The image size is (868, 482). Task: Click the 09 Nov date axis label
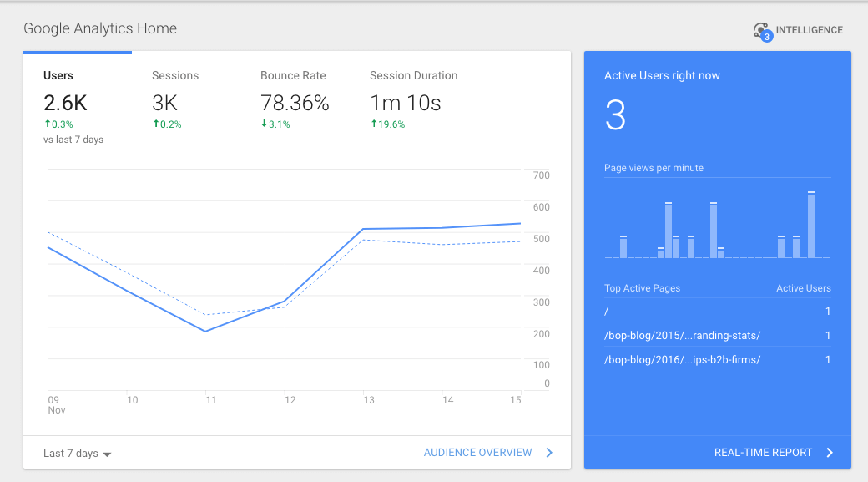56,404
